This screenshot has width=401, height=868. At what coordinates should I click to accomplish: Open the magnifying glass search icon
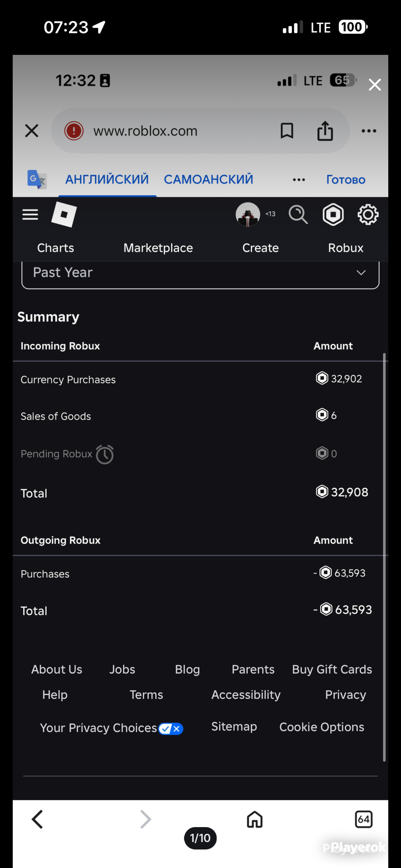298,215
